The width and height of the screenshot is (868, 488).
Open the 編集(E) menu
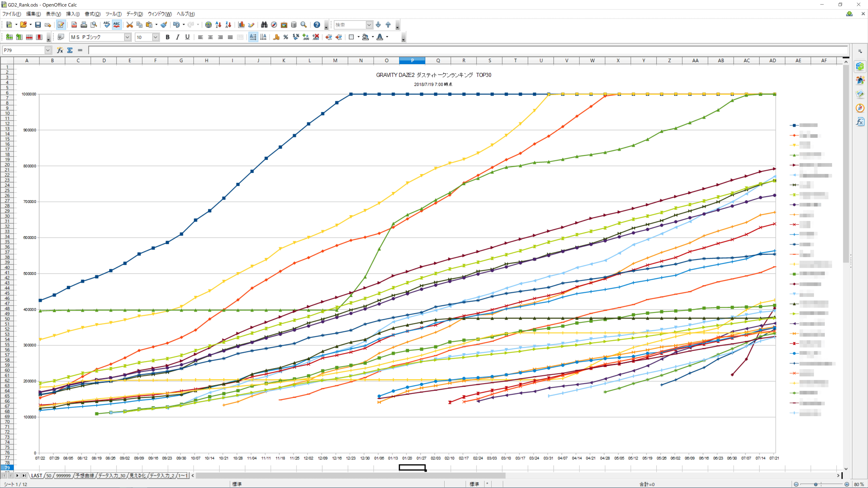(33, 14)
